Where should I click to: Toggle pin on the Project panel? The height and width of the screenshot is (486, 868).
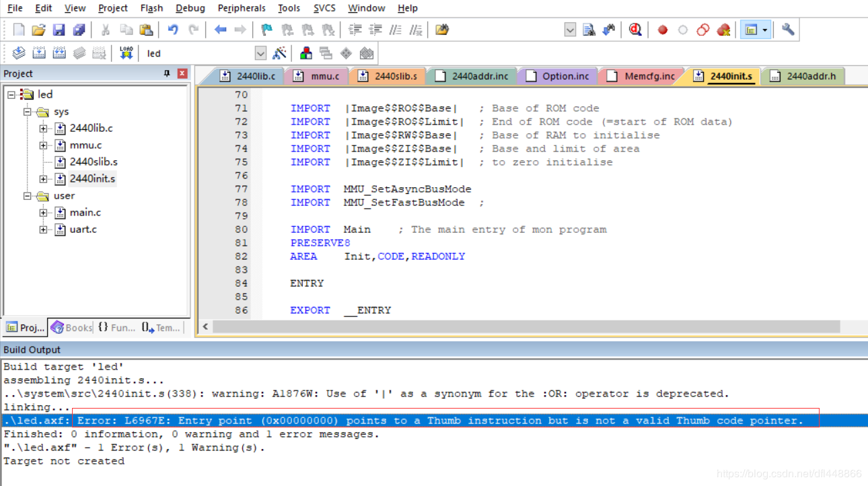click(167, 73)
